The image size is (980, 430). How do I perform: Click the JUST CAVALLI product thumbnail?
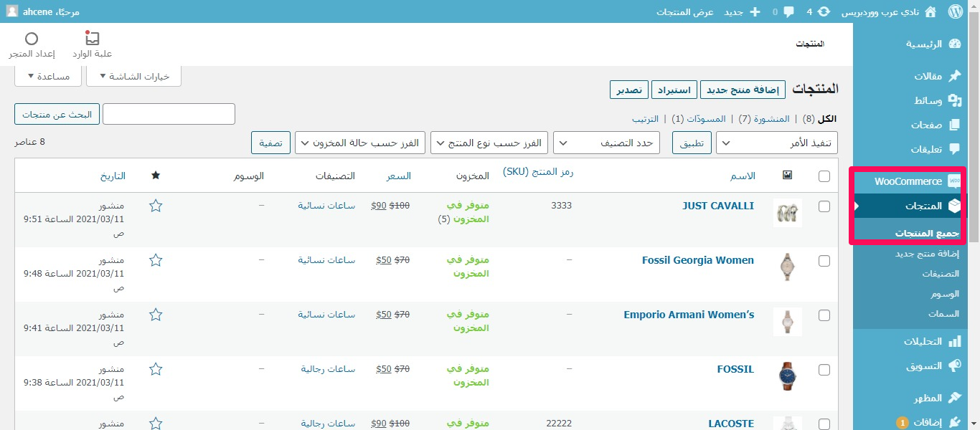point(787,213)
